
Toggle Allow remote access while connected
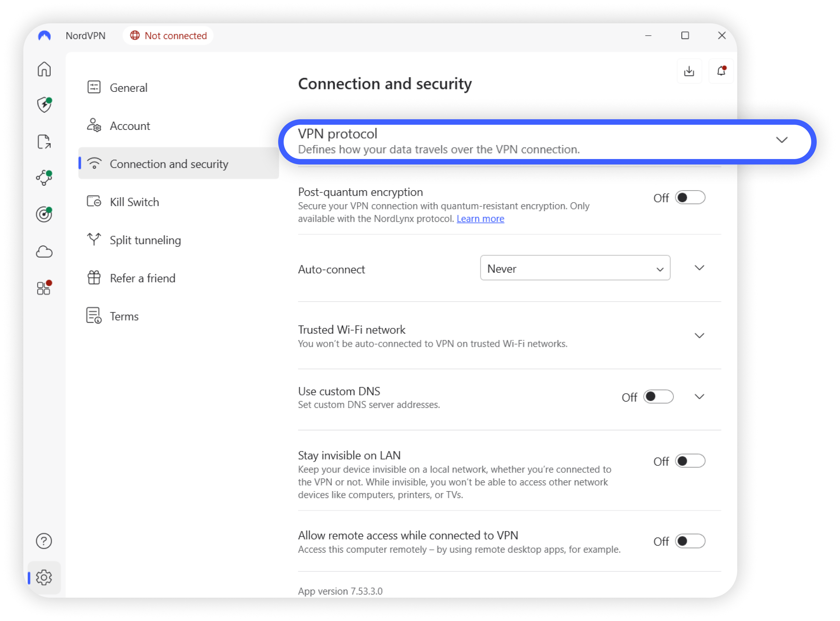click(x=690, y=541)
